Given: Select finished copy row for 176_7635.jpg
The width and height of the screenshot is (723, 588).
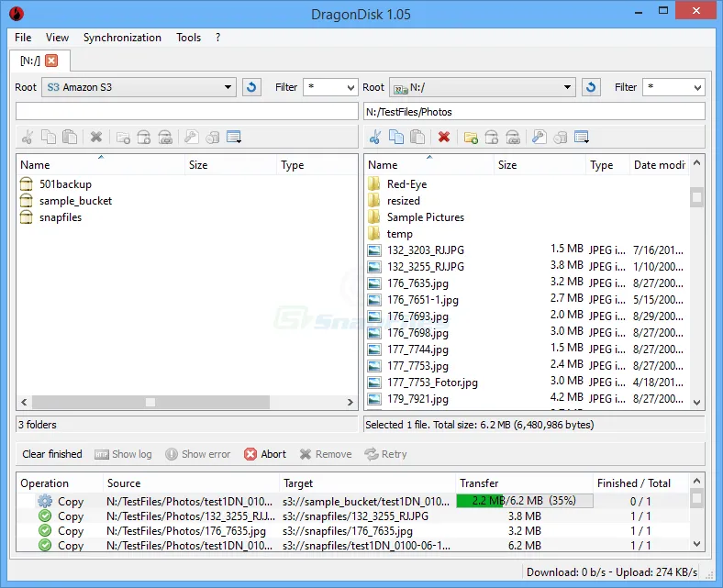Looking at the screenshot, I should (353, 531).
